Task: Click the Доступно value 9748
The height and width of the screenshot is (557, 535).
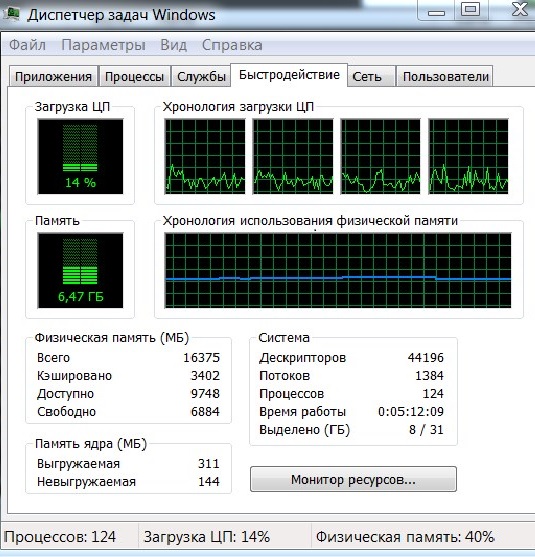Action: (x=205, y=394)
